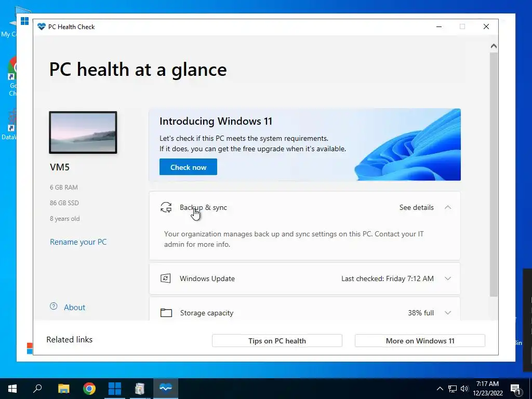Open taskbar search magnifier
This screenshot has width=532, height=399.
click(x=37, y=389)
